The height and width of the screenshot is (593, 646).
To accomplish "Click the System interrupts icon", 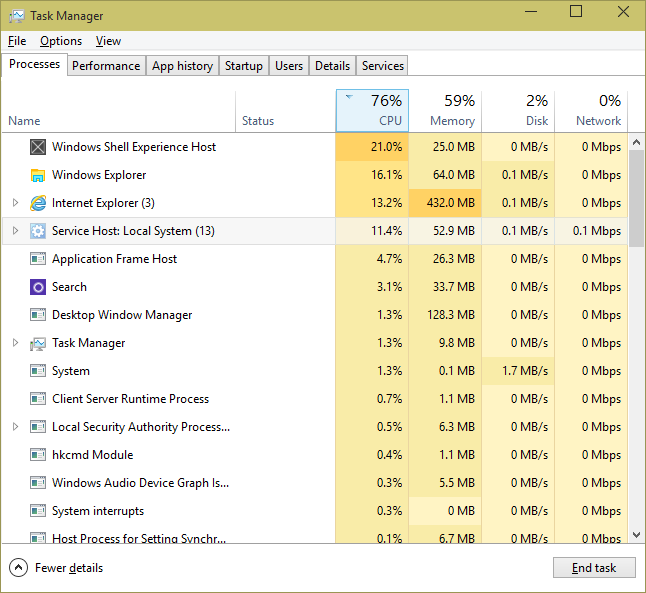I will (x=38, y=511).
